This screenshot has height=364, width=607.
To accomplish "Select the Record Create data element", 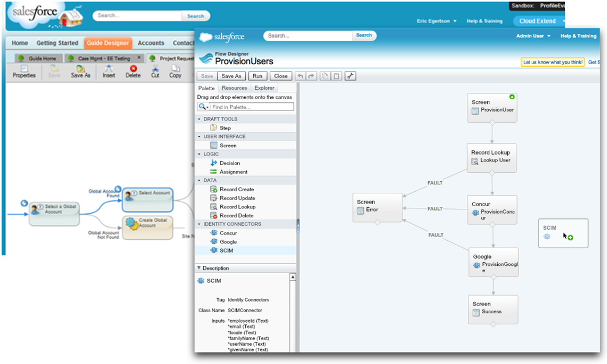I will coord(232,189).
